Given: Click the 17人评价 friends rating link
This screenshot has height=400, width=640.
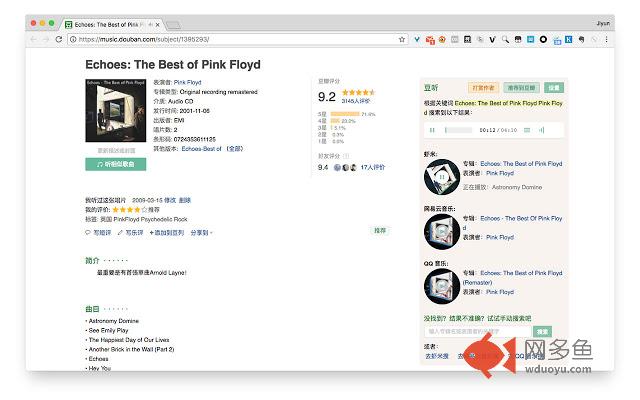Looking at the screenshot, I should pos(373,167).
